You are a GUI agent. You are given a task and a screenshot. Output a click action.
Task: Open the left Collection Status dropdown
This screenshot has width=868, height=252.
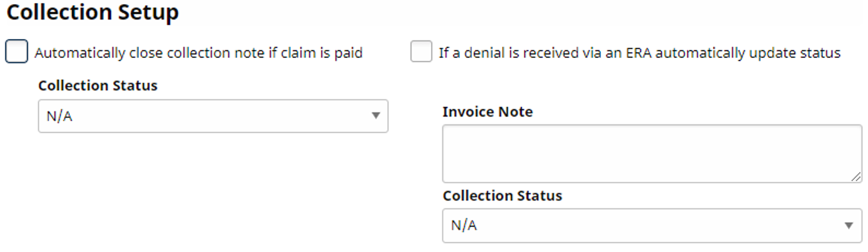(213, 116)
